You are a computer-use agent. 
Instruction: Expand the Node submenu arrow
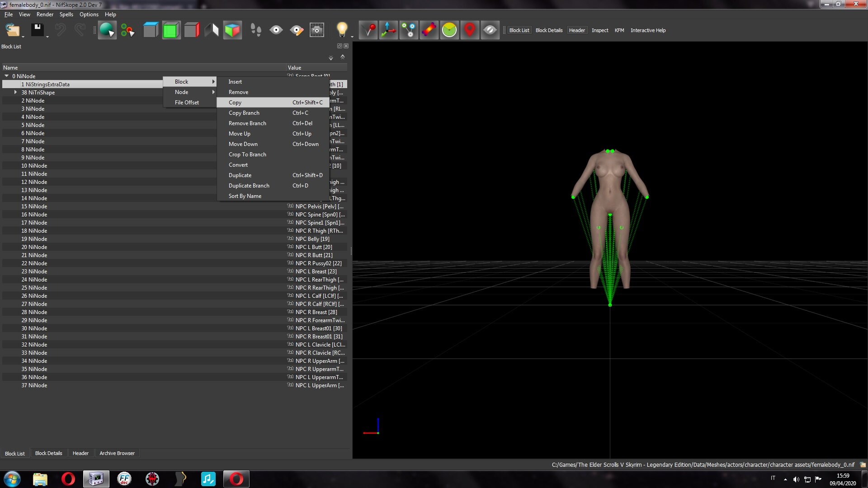pos(213,92)
